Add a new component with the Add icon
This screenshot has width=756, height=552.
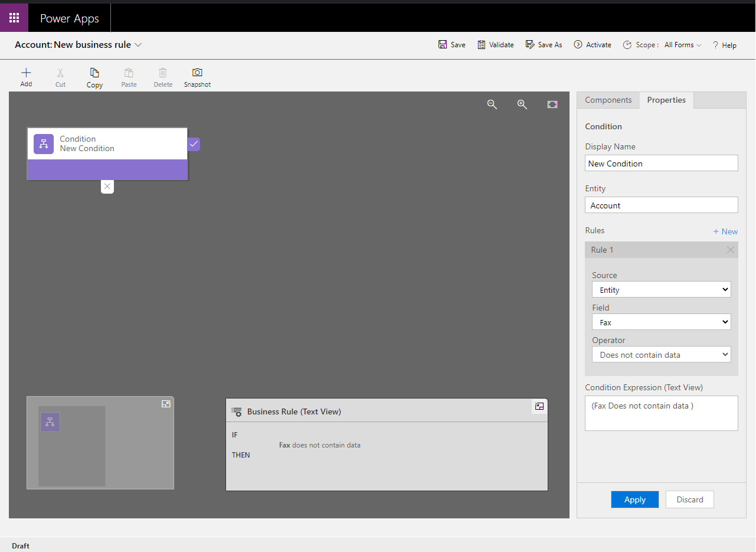26,77
